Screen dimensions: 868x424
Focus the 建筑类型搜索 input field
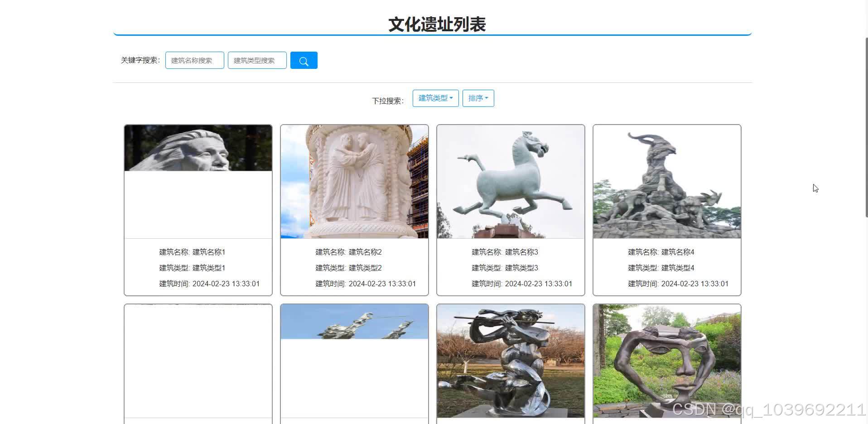[257, 60]
